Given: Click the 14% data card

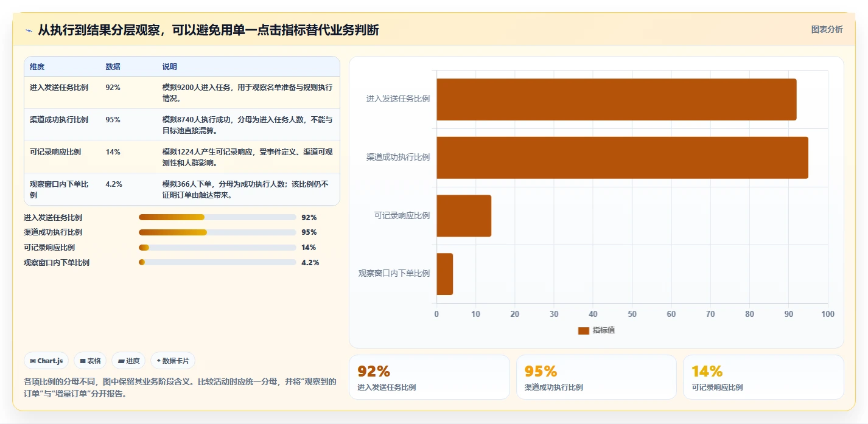Looking at the screenshot, I should click(763, 377).
